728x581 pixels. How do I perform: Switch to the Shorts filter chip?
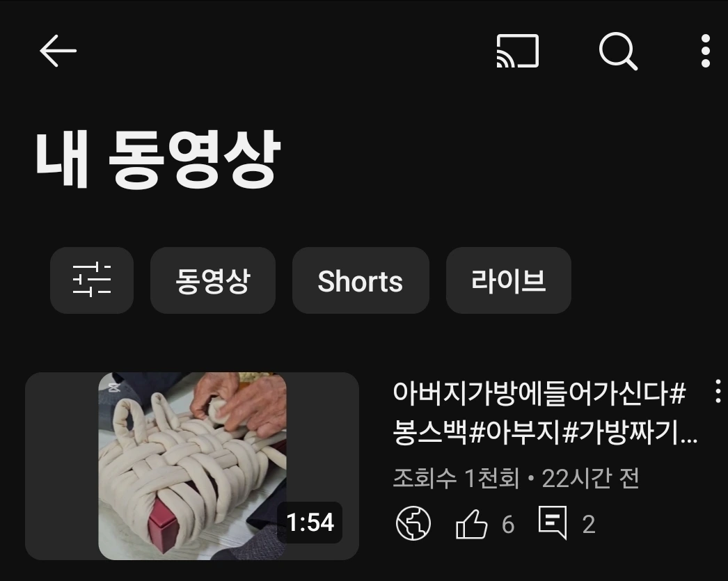point(361,280)
